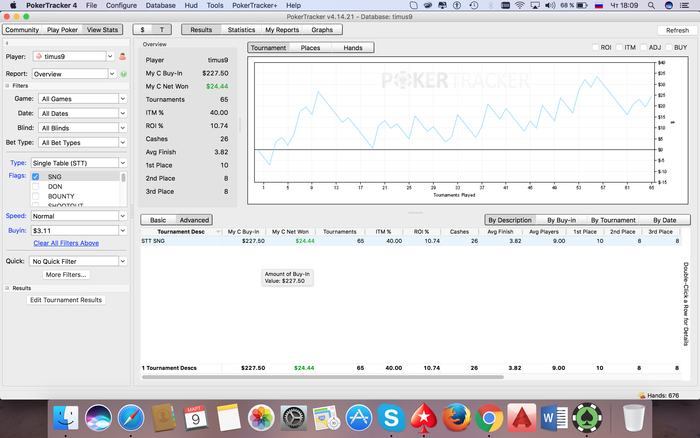
Task: Open Photos app in the dock
Action: [x=261, y=418]
